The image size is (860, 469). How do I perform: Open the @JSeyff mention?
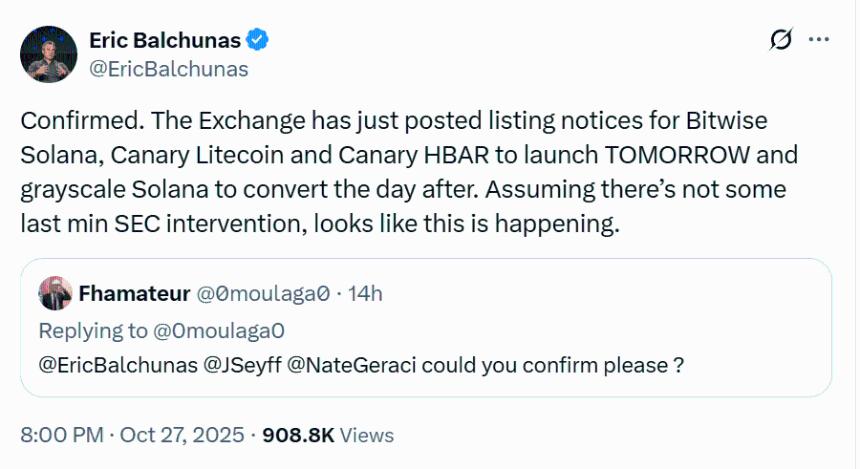pos(242,365)
